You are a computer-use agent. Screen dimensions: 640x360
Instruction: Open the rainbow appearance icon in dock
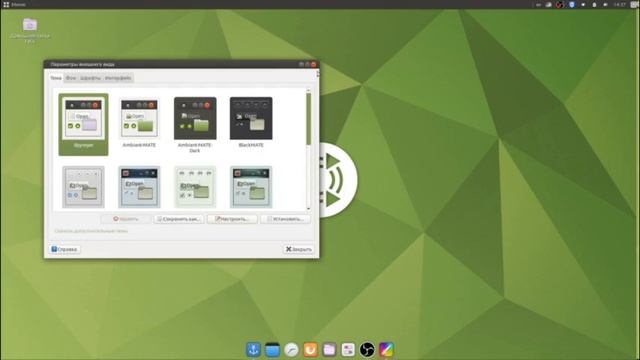pyautogui.click(x=386, y=350)
